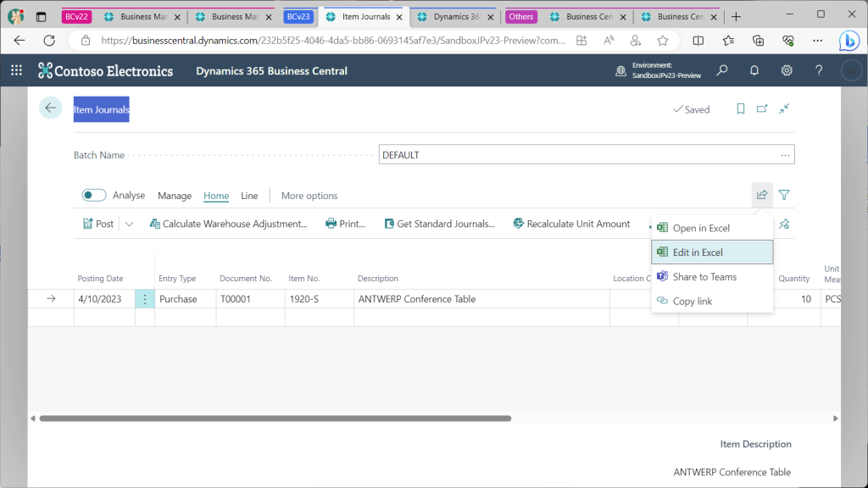
Task: Open the Read aloud option in address bar
Action: pyautogui.click(x=609, y=41)
